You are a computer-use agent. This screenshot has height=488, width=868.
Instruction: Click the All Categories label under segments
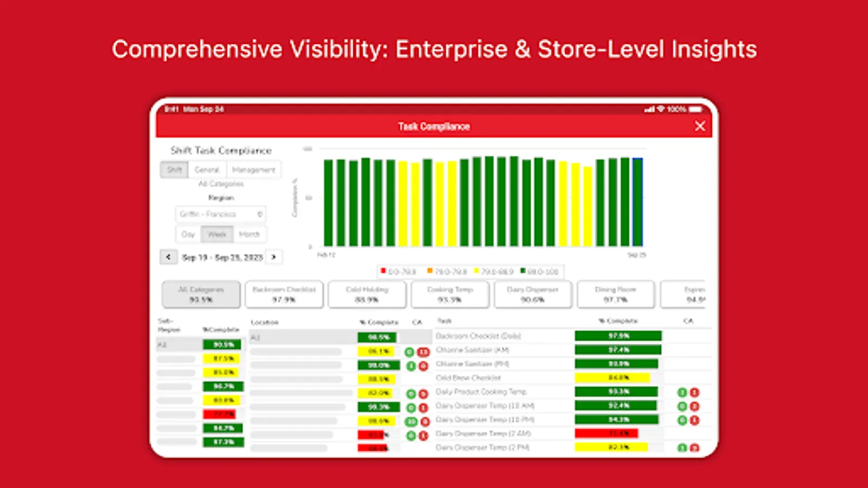221,184
